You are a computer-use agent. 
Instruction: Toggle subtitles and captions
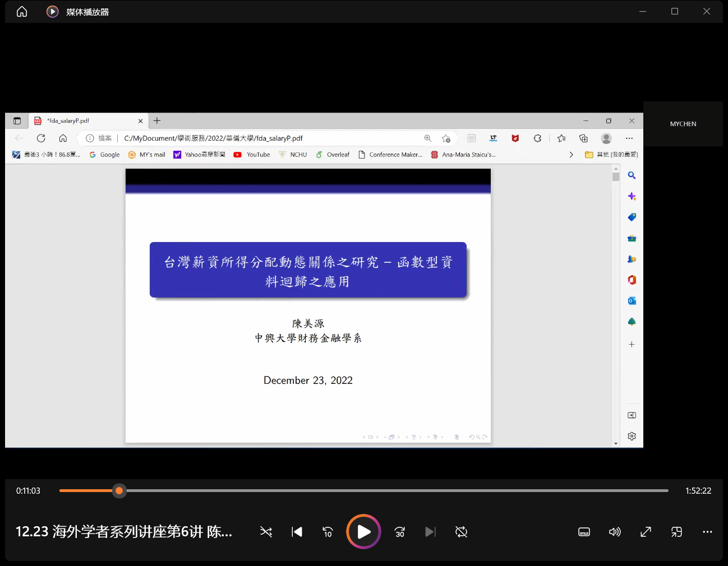tap(584, 532)
